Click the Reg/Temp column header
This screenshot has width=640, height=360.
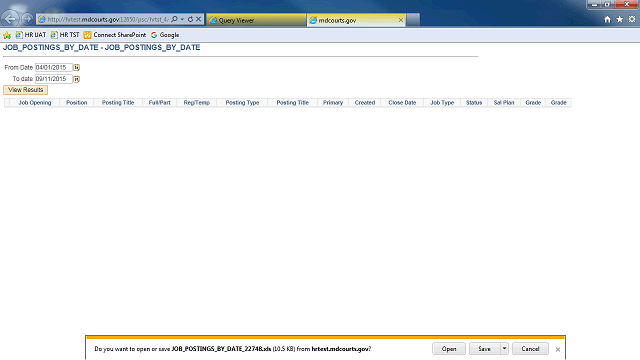197,103
